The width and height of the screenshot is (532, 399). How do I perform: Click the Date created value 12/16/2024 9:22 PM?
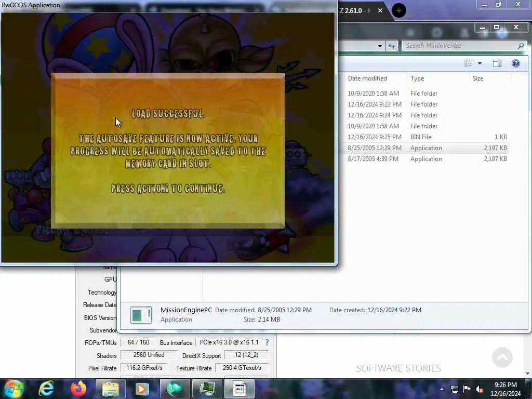click(x=394, y=310)
